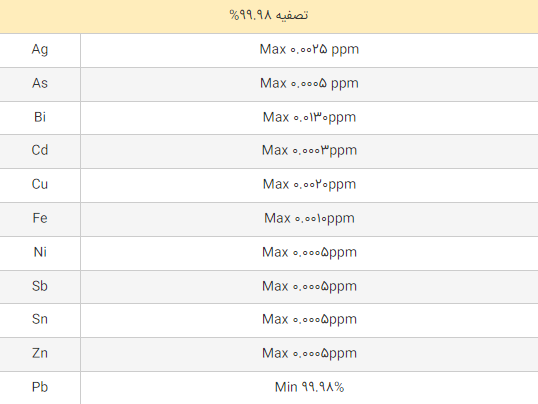Image resolution: width=538 pixels, height=404 pixels.
Task: Click the As value Max ۰.۰۰۰۵ ppm
Action: pos(309,84)
